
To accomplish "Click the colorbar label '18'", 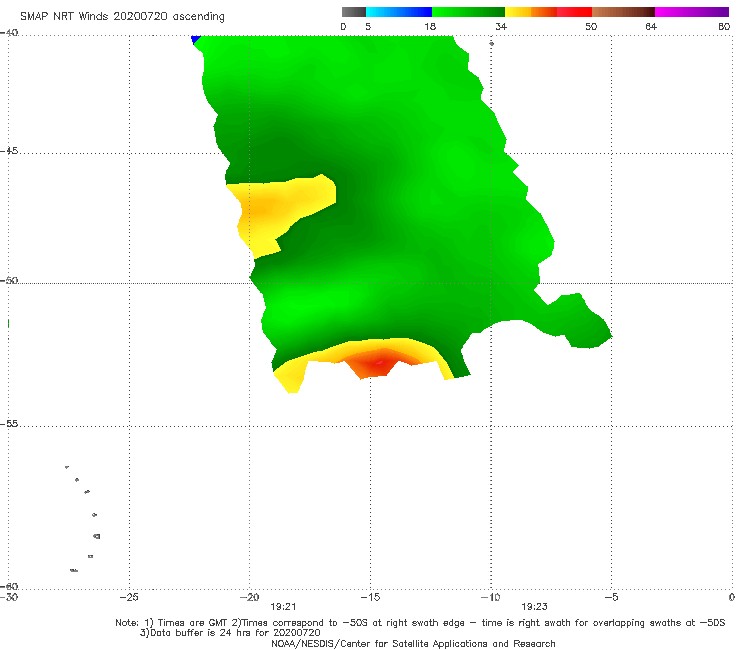I will point(430,26).
